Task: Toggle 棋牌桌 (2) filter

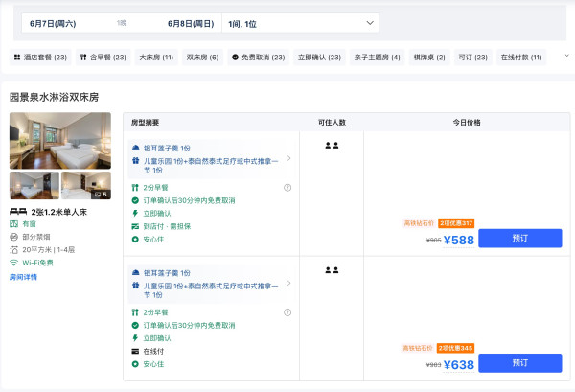Action: point(429,58)
